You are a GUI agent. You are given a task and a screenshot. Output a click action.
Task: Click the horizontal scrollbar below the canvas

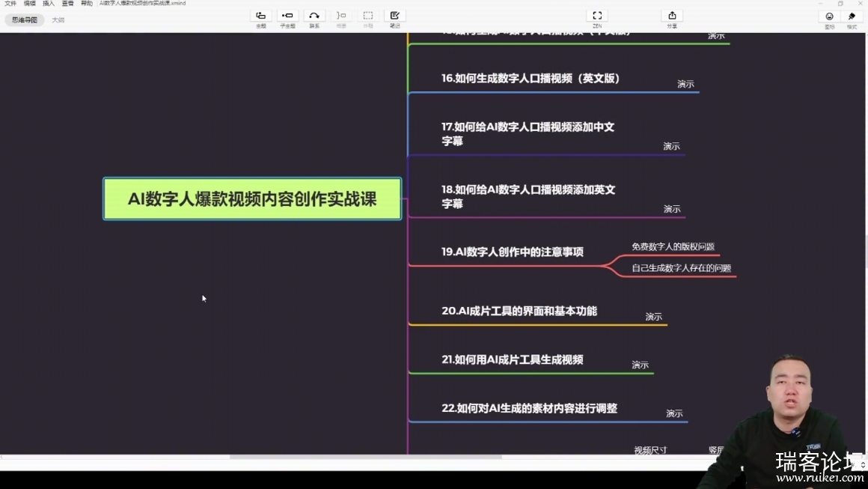click(x=365, y=458)
